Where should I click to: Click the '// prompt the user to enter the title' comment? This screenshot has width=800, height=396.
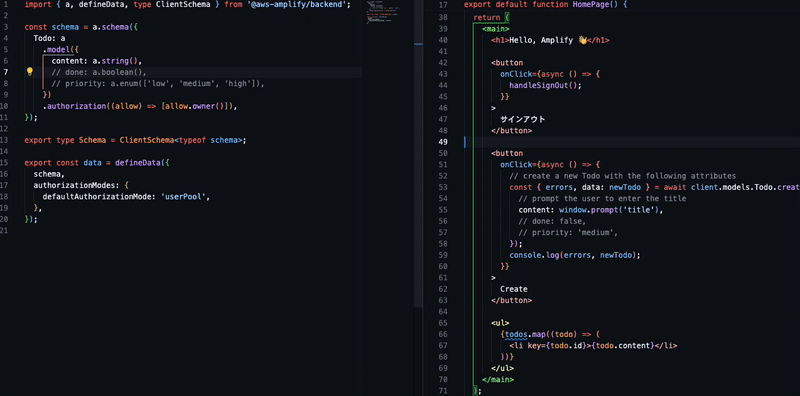602,199
